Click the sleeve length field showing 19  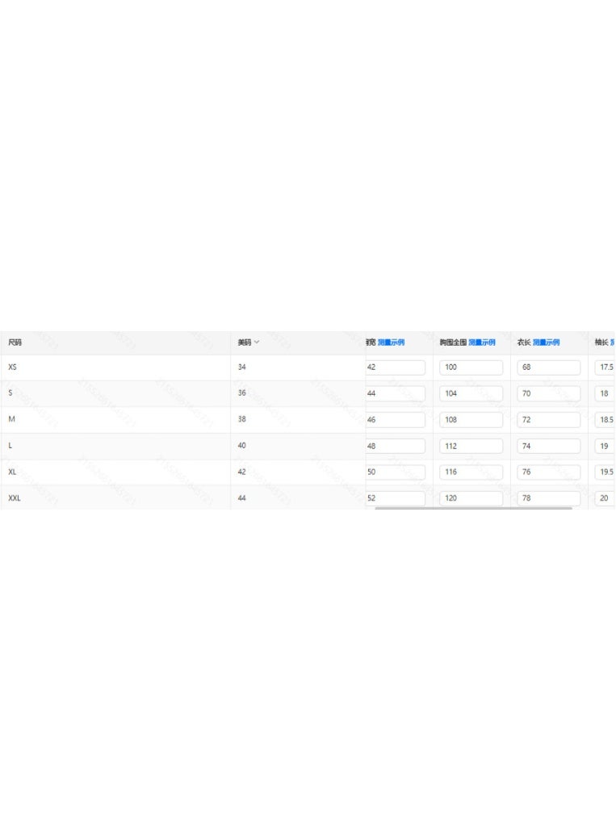[605, 446]
